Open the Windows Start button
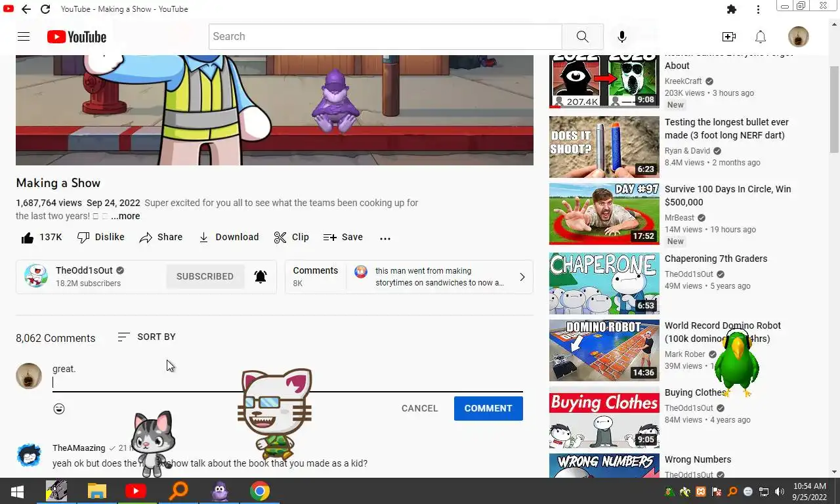Screen dimensions: 840x504 tap(17, 491)
